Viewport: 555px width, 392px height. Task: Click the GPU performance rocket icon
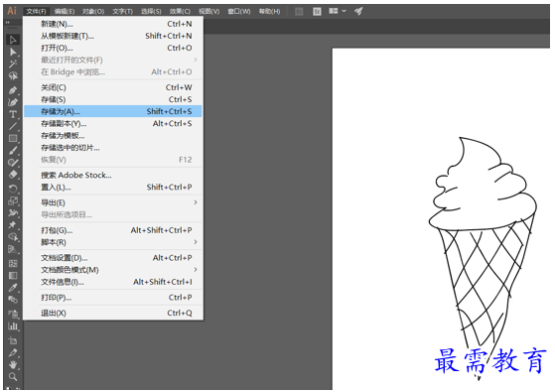pyautogui.click(x=358, y=11)
